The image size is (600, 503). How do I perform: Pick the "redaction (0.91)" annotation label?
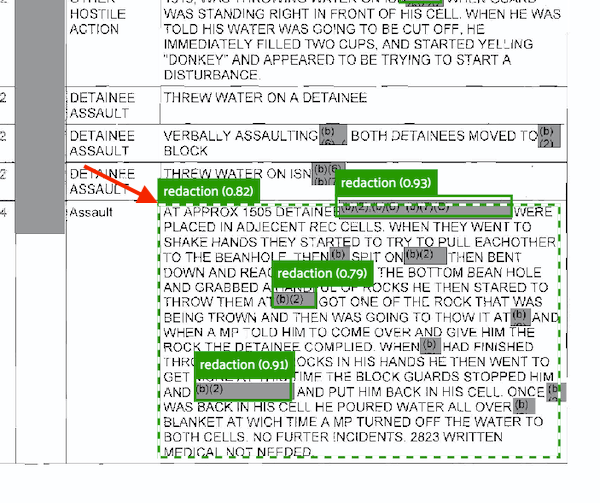243,365
